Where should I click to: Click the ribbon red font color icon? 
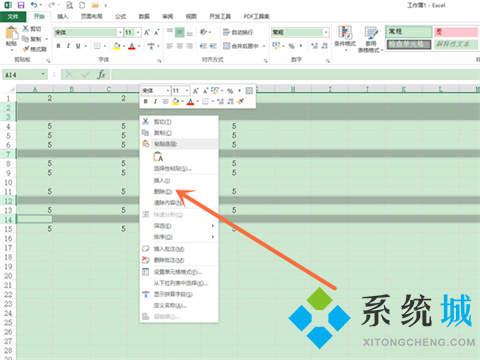coord(132,46)
